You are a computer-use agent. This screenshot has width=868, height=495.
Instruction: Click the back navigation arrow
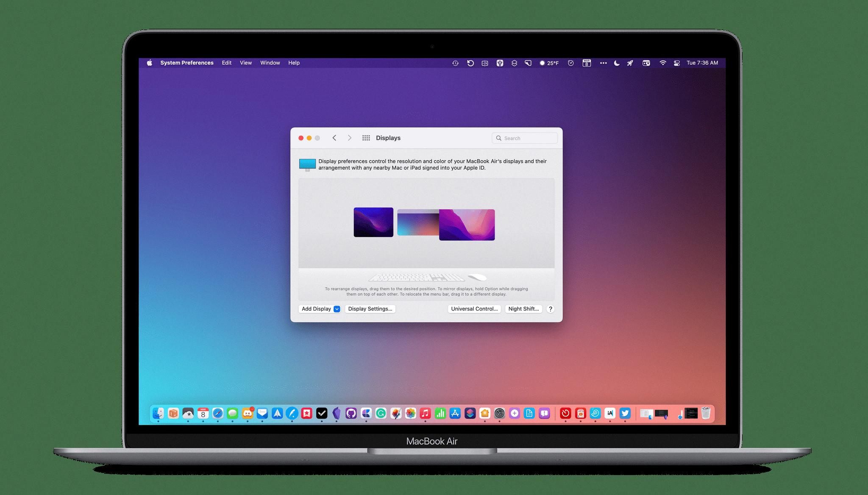click(x=334, y=138)
